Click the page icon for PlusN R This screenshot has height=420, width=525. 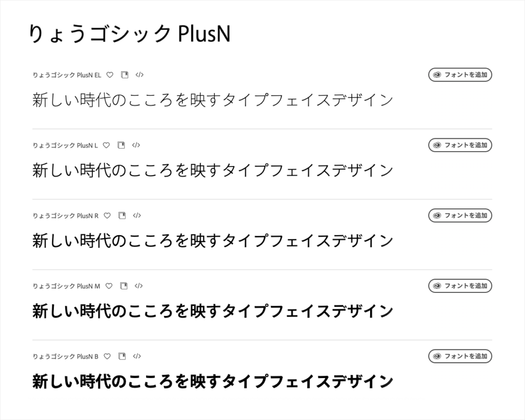click(x=122, y=216)
